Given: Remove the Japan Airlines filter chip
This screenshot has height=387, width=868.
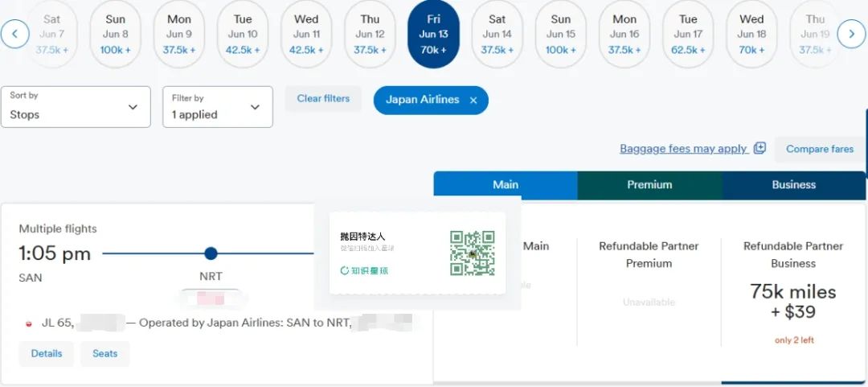Looking at the screenshot, I should 473,101.
